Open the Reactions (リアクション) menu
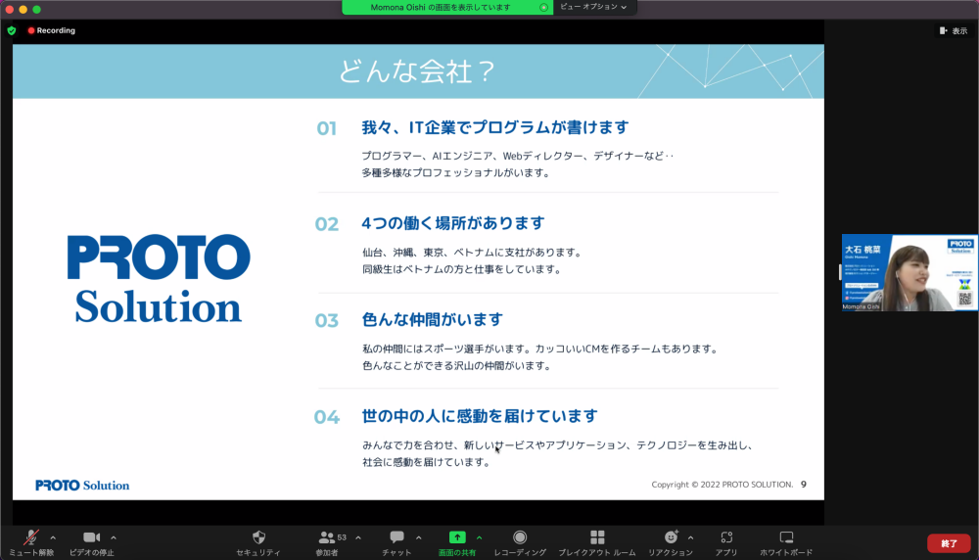The width and height of the screenshot is (979, 560). [x=671, y=537]
